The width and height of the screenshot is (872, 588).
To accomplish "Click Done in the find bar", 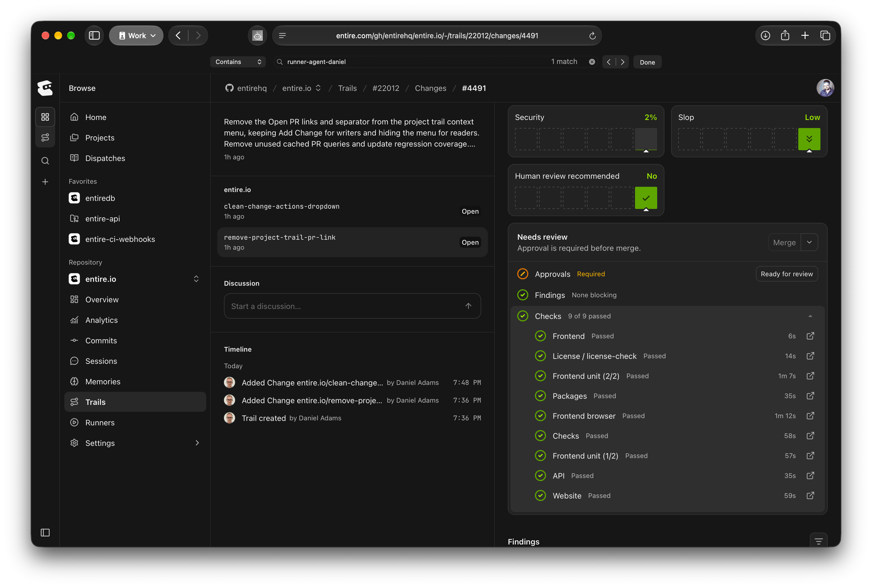I will (x=647, y=62).
